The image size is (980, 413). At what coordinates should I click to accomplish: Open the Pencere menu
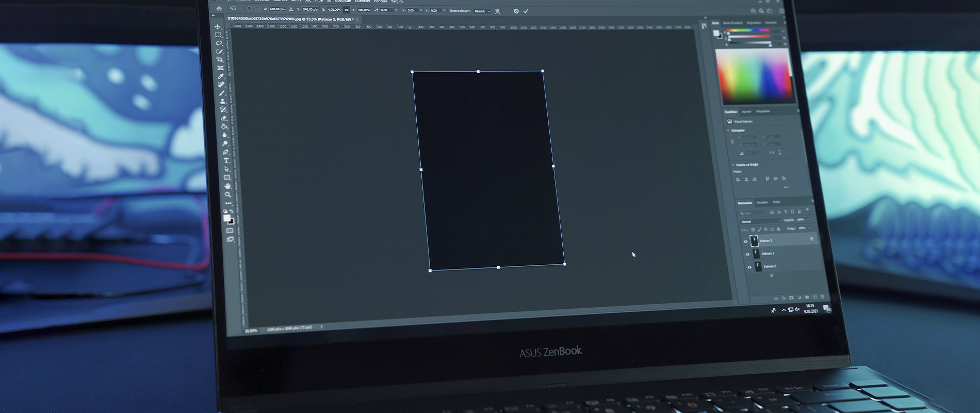pos(380,2)
